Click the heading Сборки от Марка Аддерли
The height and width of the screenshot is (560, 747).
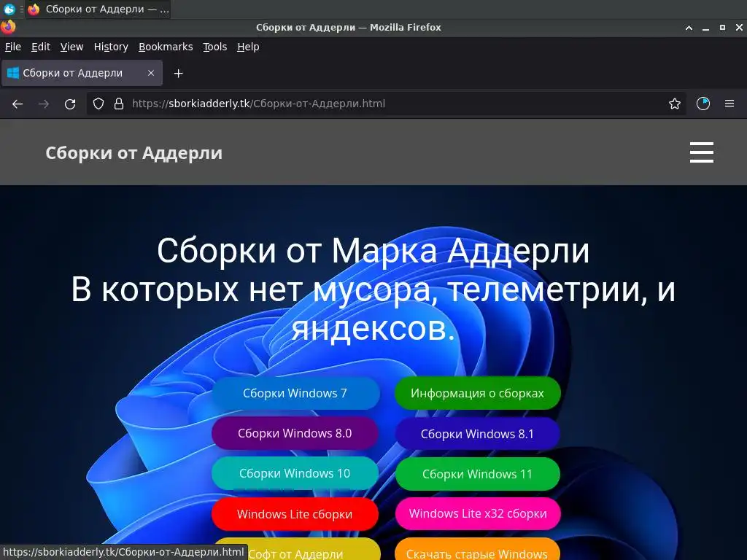(x=373, y=250)
